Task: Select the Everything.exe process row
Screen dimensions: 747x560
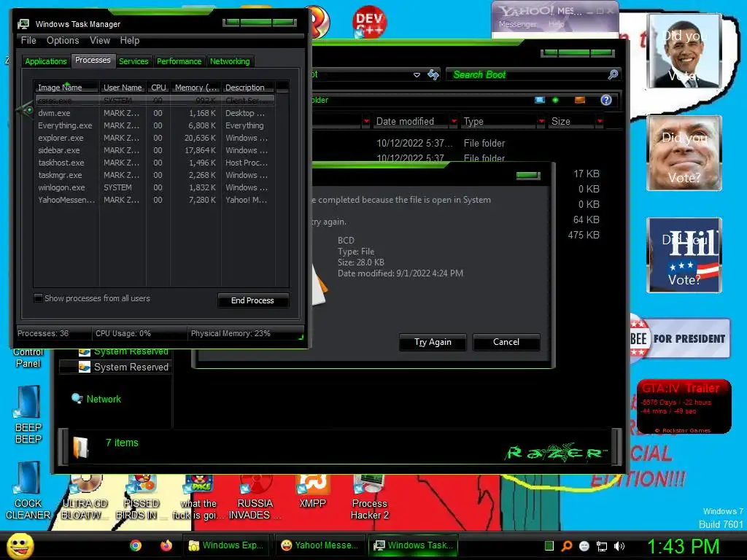Action: pos(155,125)
